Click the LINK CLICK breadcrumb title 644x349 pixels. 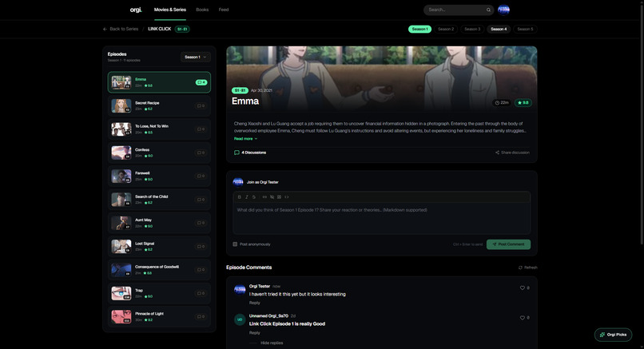159,30
